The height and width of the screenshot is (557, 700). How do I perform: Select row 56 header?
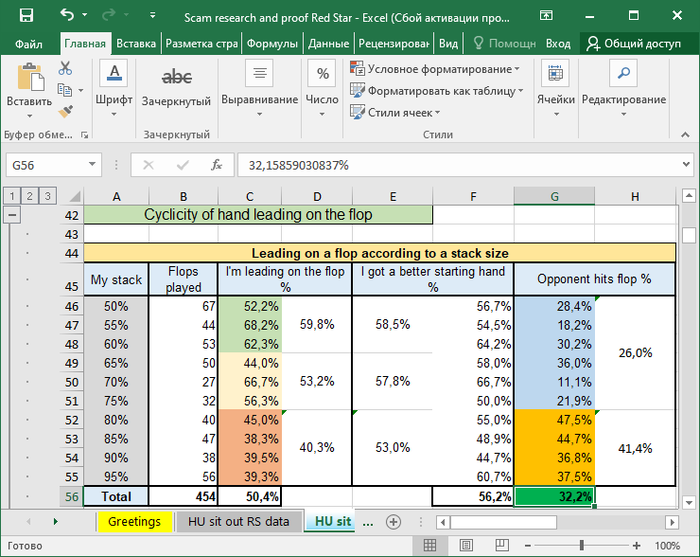(x=71, y=496)
